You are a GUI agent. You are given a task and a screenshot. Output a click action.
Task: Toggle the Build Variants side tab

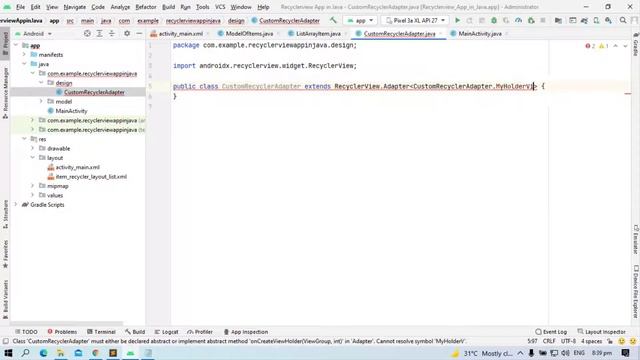pyautogui.click(x=5, y=299)
